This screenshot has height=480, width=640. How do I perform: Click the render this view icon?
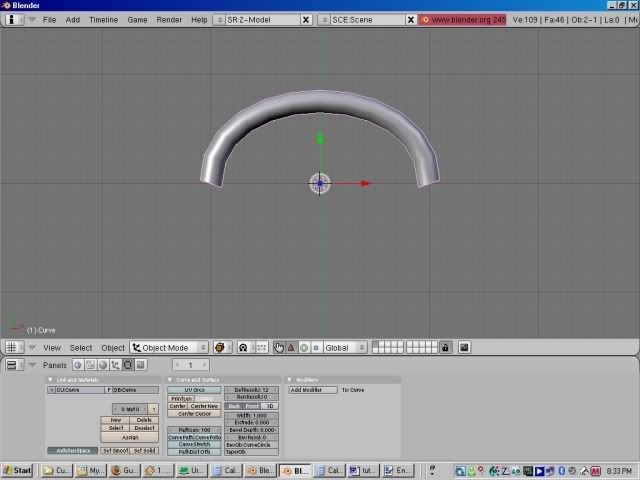tap(464, 348)
